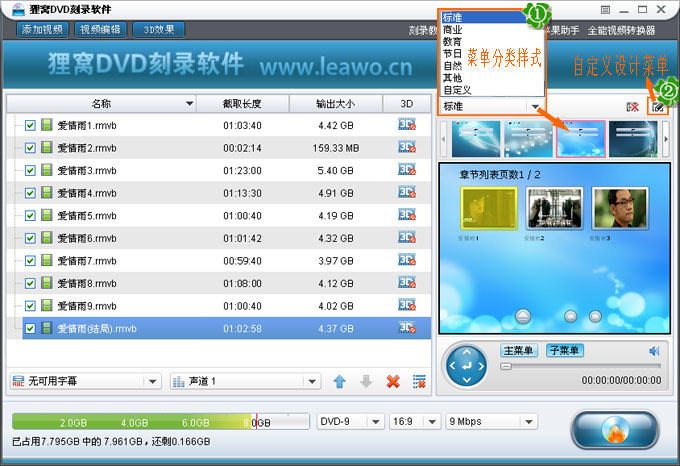
Task: Uncheck the 爱情雨8.rmvb checkbox
Action: click(x=30, y=283)
